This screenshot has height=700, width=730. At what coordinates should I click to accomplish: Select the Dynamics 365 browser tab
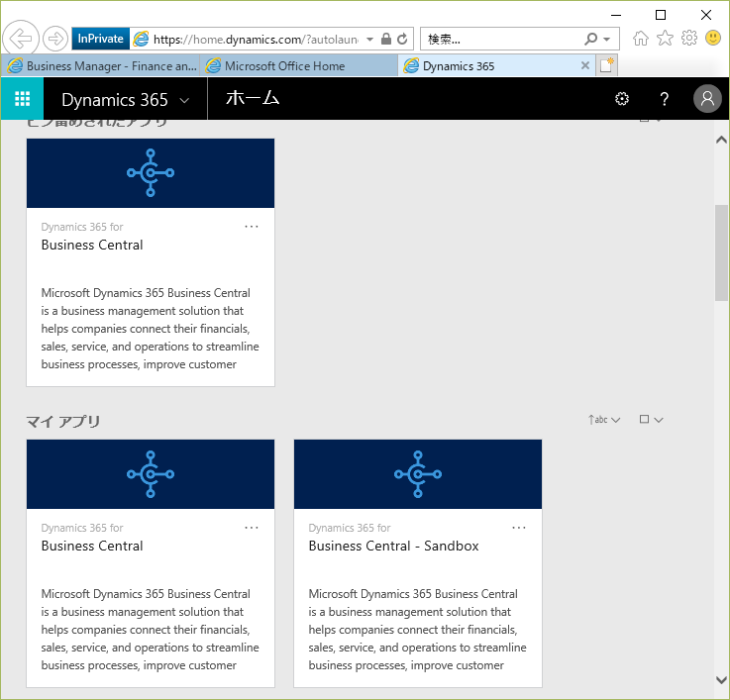[496, 66]
